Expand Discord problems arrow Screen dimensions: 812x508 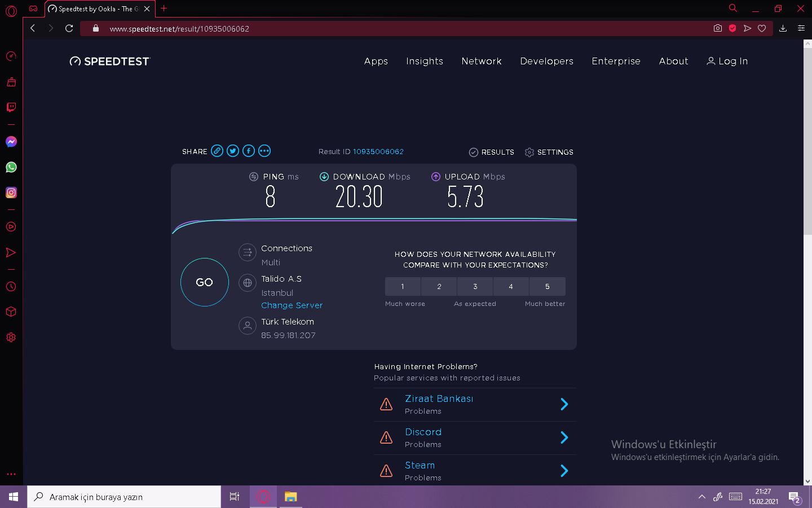point(564,437)
